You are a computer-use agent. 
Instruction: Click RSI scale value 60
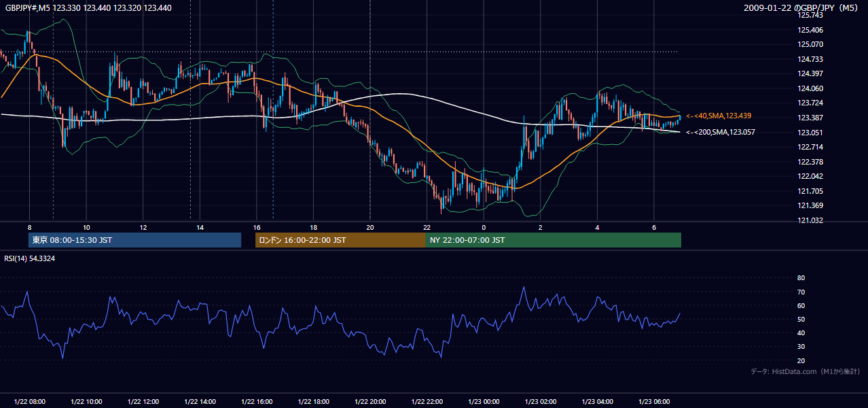click(801, 305)
